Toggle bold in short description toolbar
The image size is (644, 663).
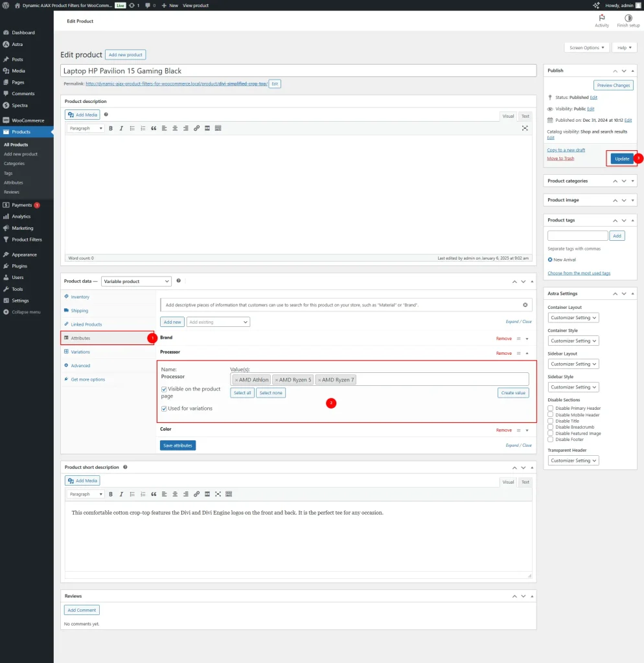tap(110, 494)
